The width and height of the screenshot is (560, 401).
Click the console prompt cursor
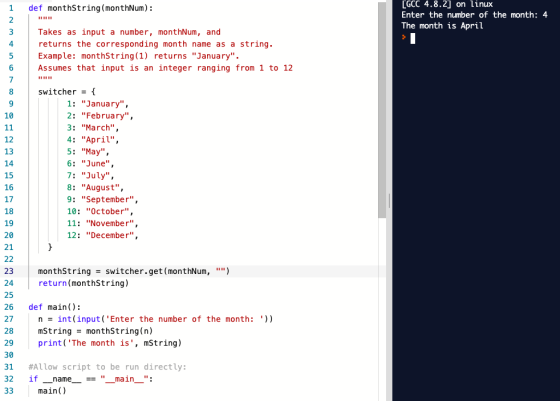(412, 38)
